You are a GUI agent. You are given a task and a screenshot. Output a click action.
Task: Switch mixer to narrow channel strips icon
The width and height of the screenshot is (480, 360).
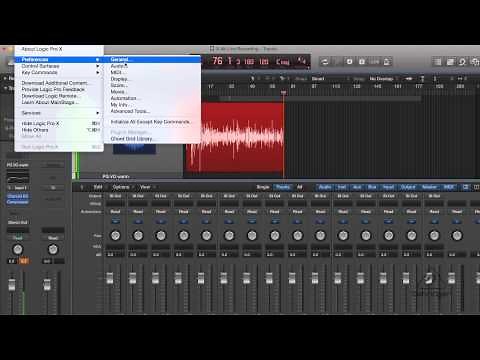(465, 187)
